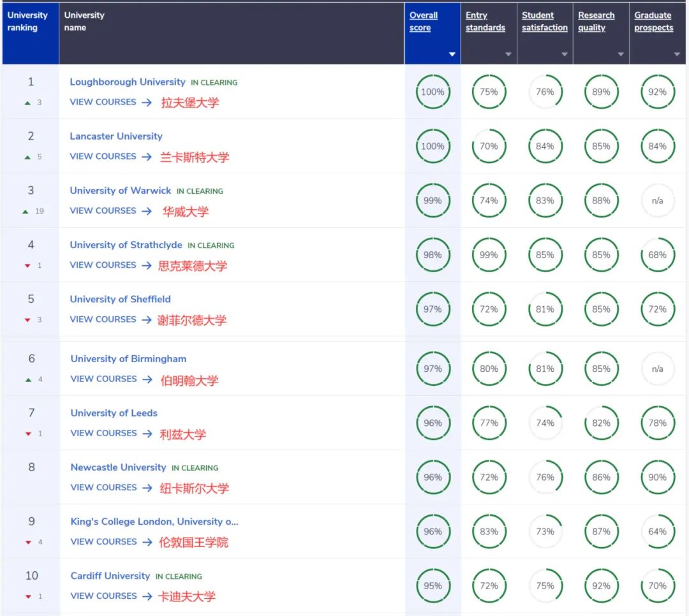The width and height of the screenshot is (689, 616).
Task: Open Loughborough University page
Action: pos(128,82)
